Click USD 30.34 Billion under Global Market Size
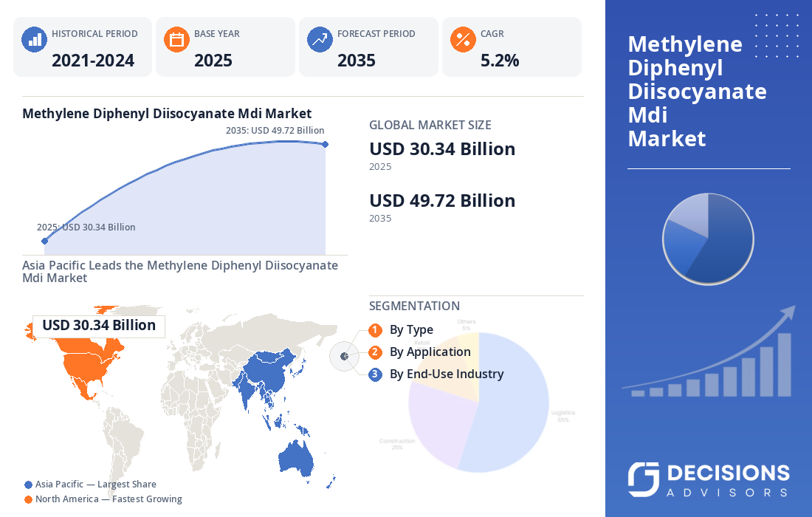This screenshot has height=517, width=812. [x=442, y=149]
